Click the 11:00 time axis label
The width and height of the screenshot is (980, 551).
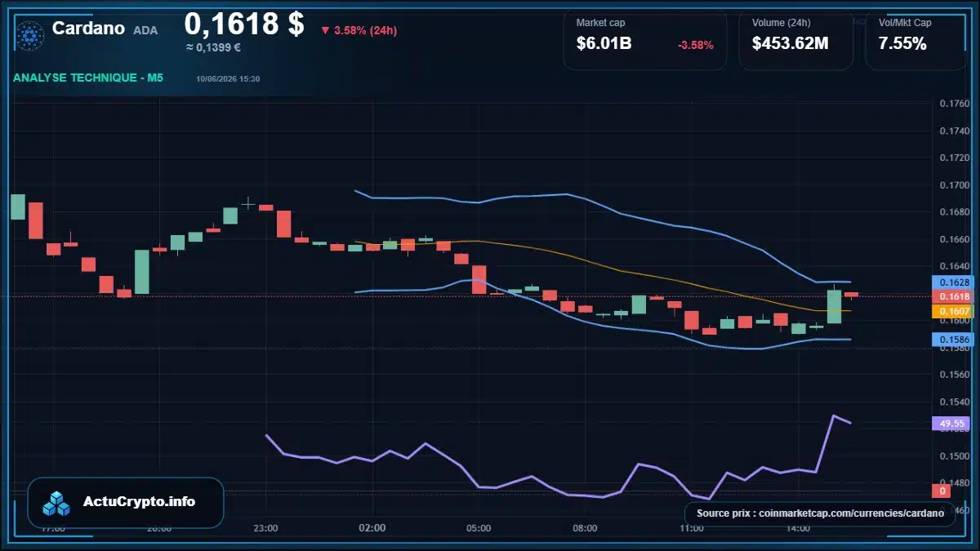[692, 528]
